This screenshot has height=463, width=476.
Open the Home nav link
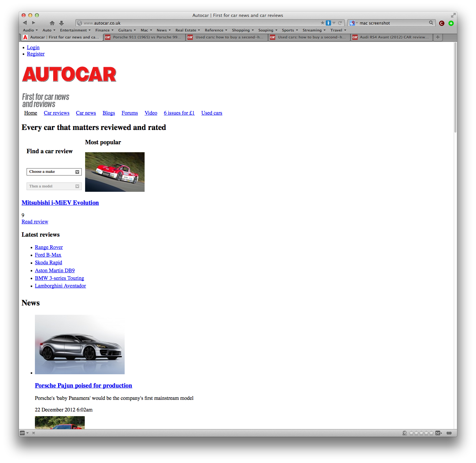pyautogui.click(x=31, y=113)
